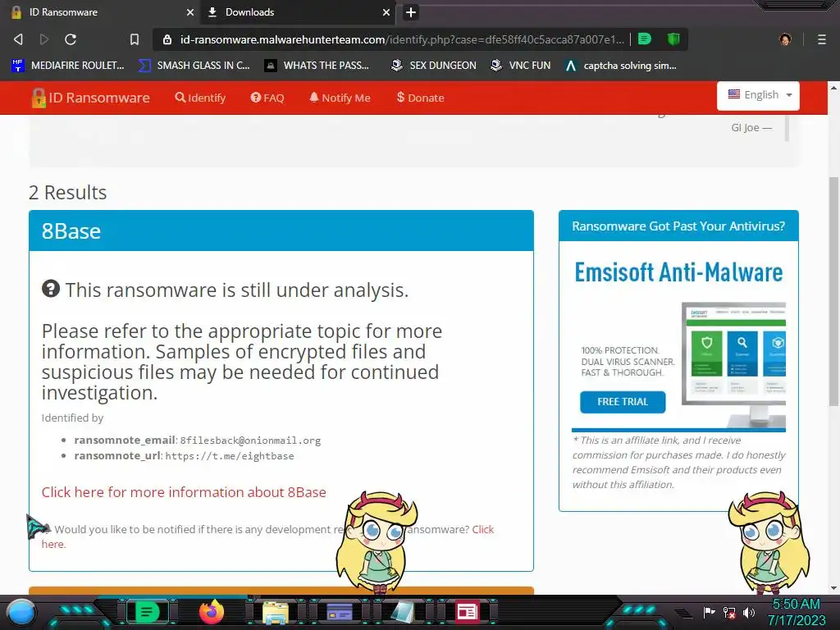
Task: Click the Emsisoft Anti-Malware ad title
Action: click(x=678, y=272)
